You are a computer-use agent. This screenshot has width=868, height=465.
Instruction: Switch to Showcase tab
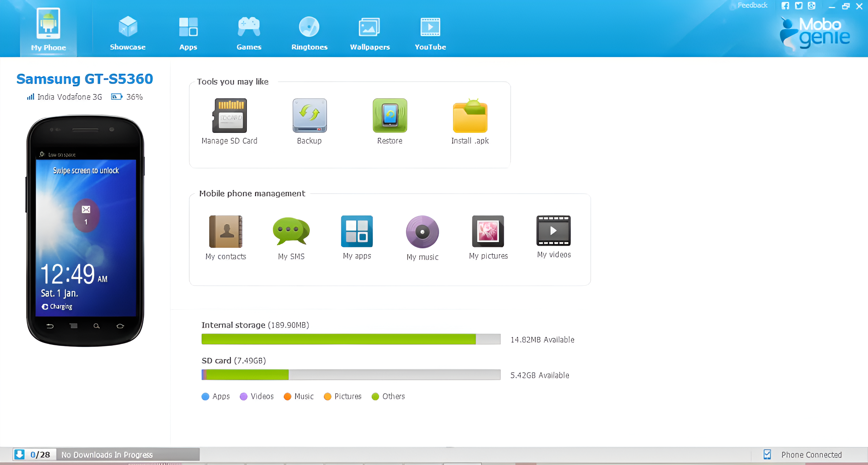pyautogui.click(x=127, y=33)
